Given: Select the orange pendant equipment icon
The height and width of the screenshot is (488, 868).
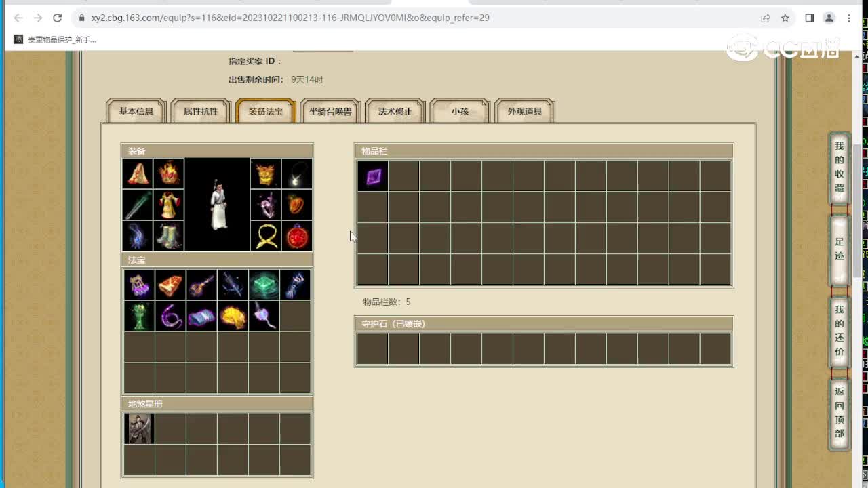Looking at the screenshot, I should pos(296,205).
